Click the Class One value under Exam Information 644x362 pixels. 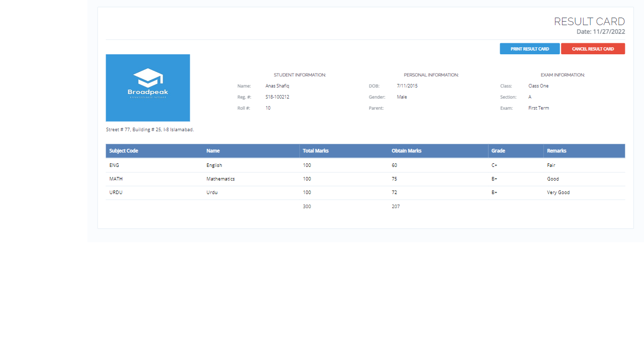[x=538, y=85]
